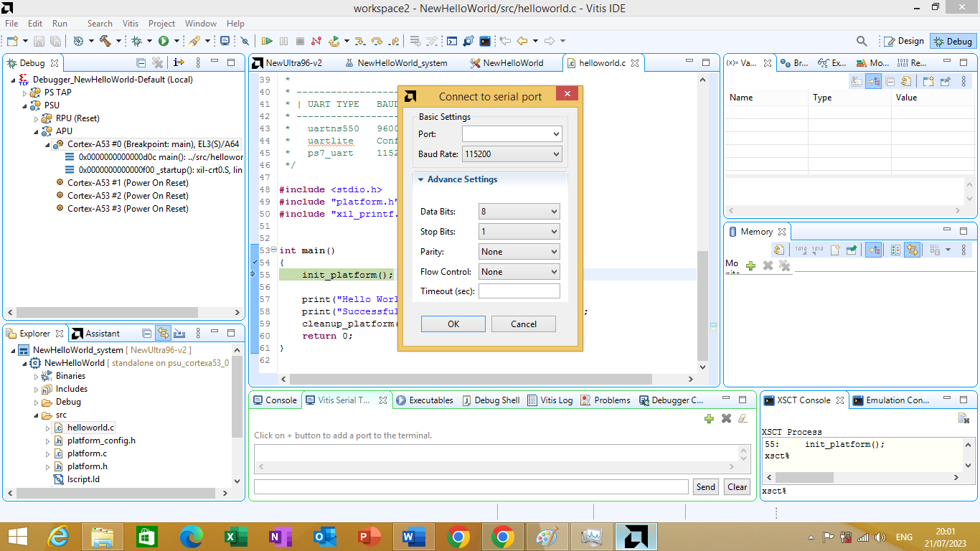
Task: Click the Build hammer icon
Action: tap(105, 41)
